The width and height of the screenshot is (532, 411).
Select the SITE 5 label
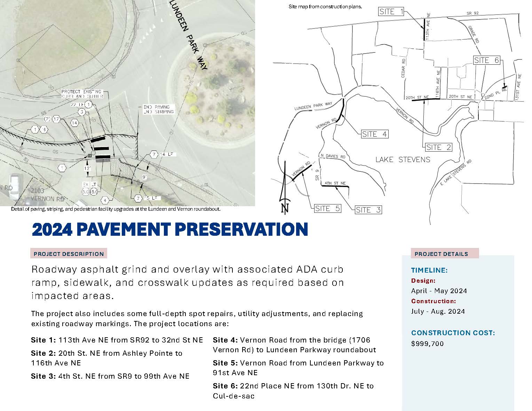pyautogui.click(x=327, y=208)
